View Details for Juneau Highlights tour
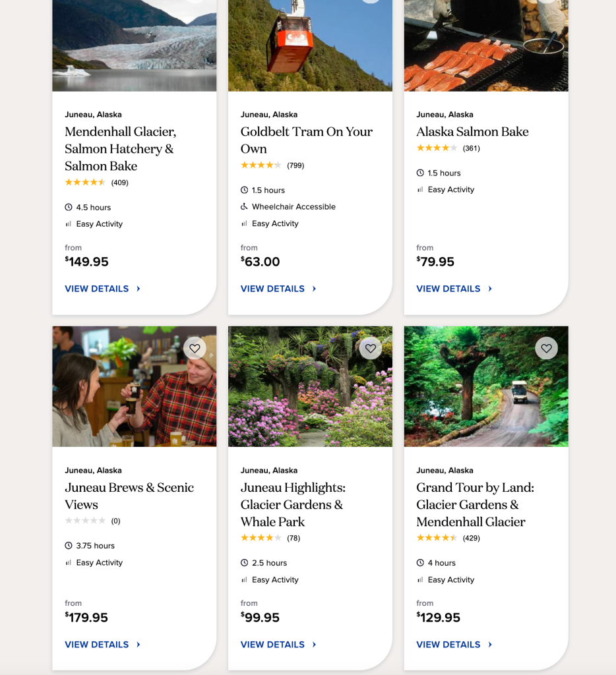616x675 pixels. (x=272, y=645)
